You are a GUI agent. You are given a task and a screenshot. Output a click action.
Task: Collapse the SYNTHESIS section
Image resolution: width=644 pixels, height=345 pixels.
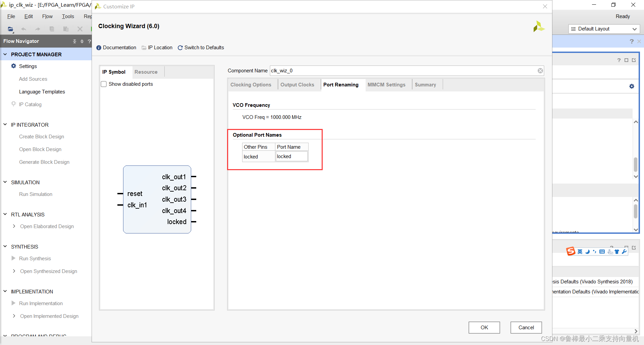[5, 247]
